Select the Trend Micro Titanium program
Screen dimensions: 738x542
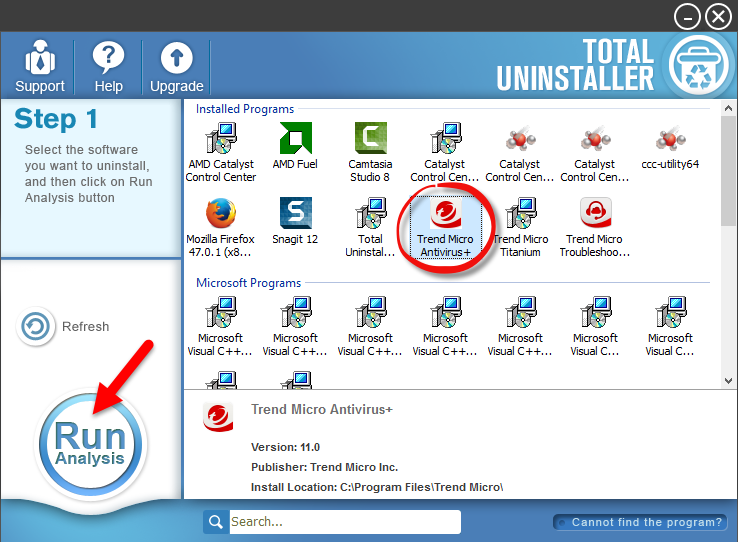coord(521,227)
